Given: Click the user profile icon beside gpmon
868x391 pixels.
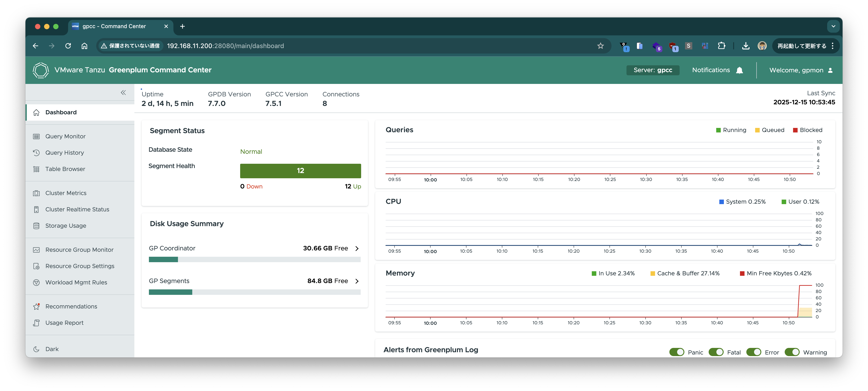Looking at the screenshot, I should click(830, 70).
